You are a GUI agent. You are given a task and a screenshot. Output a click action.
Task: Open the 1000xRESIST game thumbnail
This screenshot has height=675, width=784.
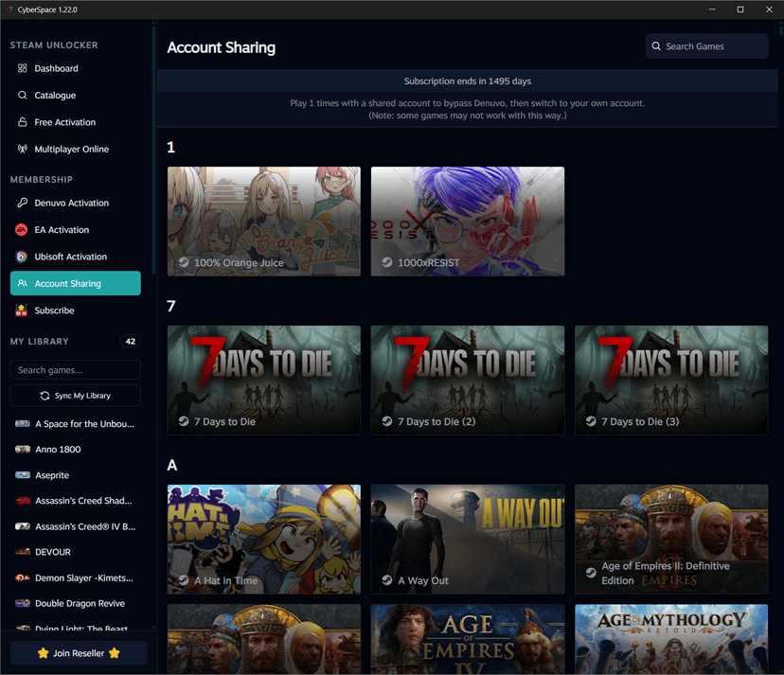(467, 222)
